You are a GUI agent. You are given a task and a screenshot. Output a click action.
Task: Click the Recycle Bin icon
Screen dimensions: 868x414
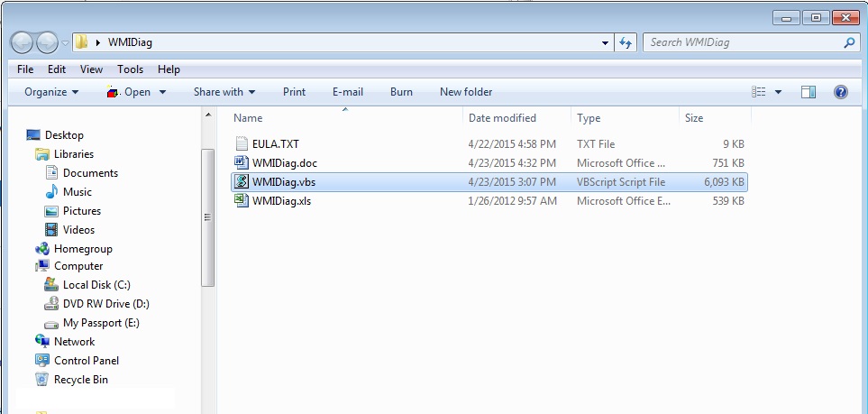[42, 380]
